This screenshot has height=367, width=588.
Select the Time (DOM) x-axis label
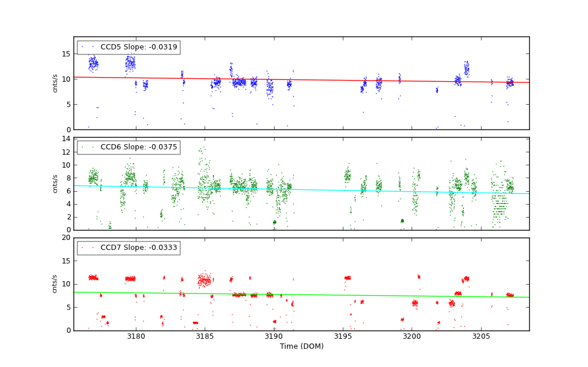coord(301,346)
